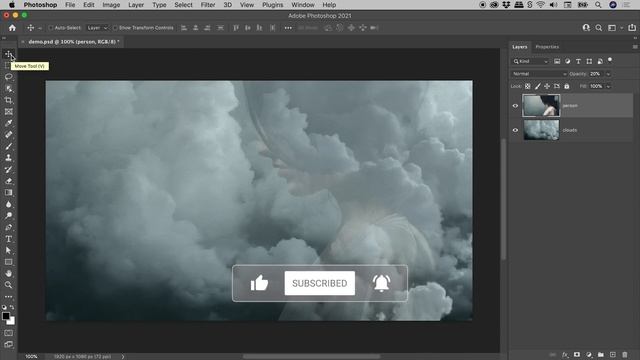Select the Rectangle shape tool
This screenshot has height=360, width=640.
point(8,262)
